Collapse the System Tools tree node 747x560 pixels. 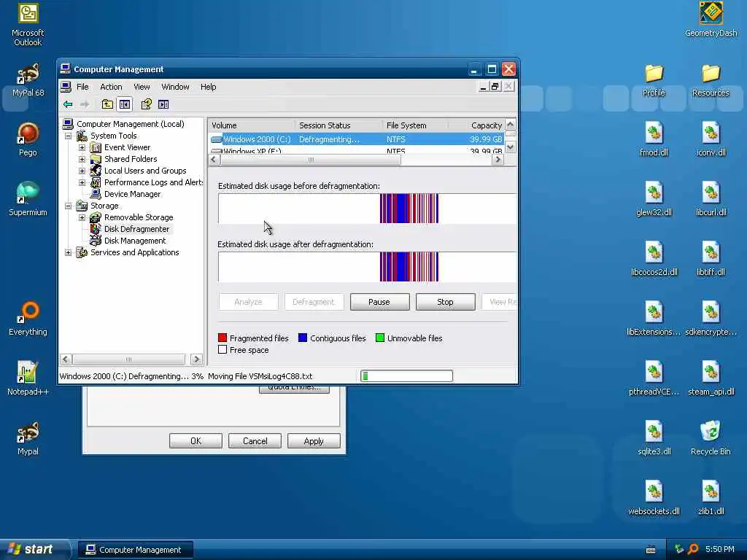(68, 136)
